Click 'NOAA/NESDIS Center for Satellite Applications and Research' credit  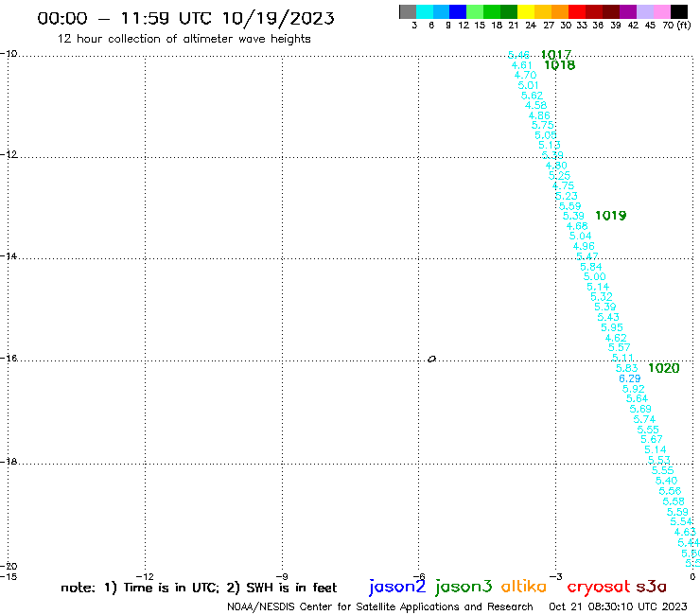tap(380, 607)
